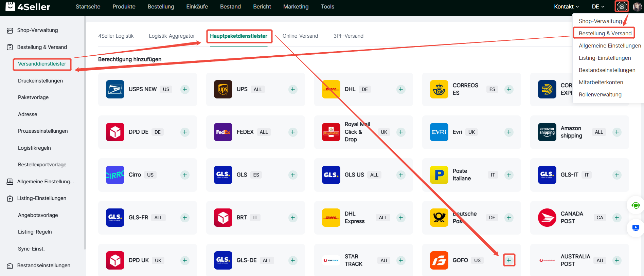Add CANADA POST with plus icon

617,218
